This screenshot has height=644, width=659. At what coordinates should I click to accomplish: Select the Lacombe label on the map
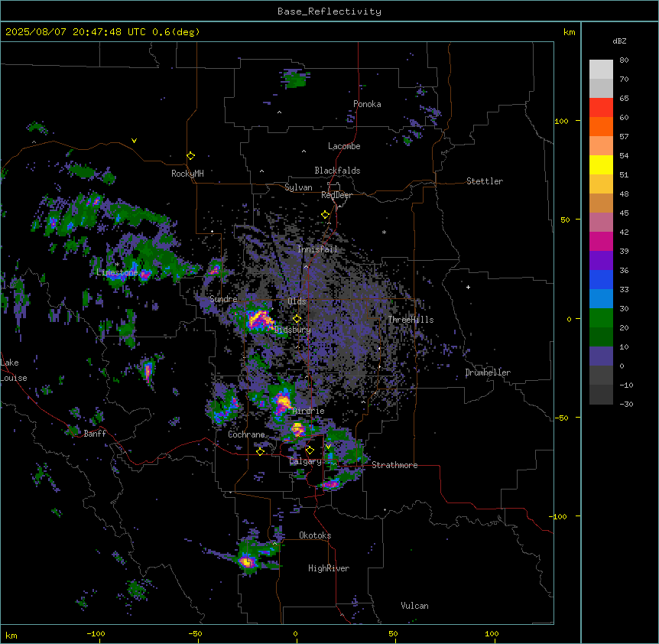coord(344,146)
